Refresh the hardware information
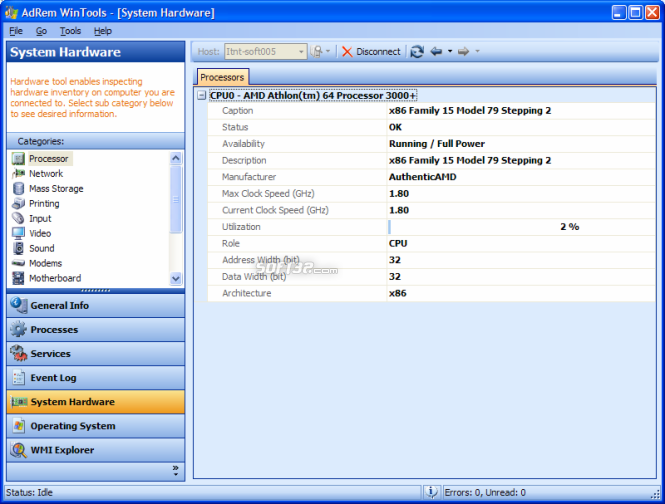Viewport: 665px width, 504px height. tap(417, 51)
